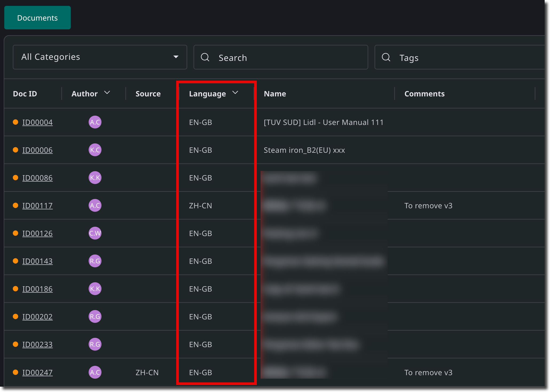The height and width of the screenshot is (392, 550).
Task: Click the orange status dot for ID00143
Action: 15,261
